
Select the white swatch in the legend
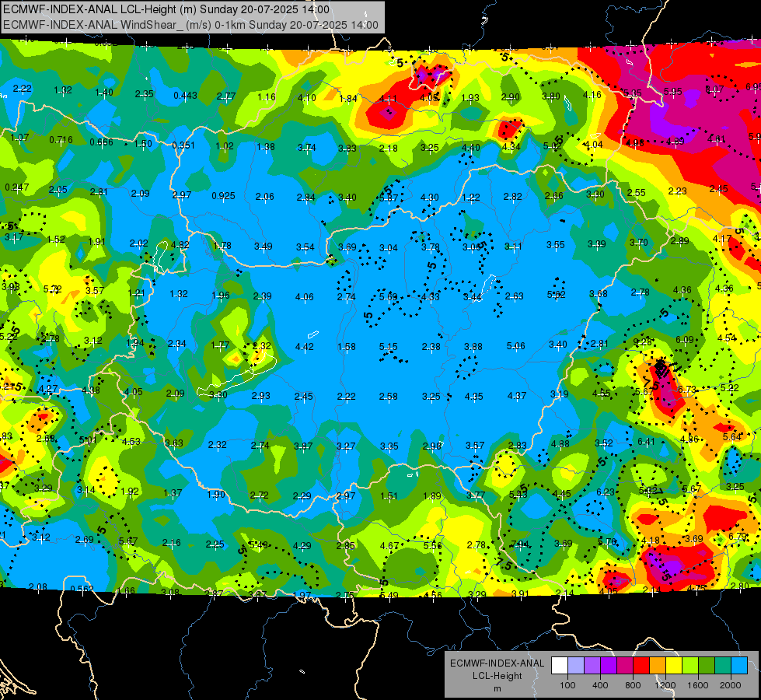point(560,666)
